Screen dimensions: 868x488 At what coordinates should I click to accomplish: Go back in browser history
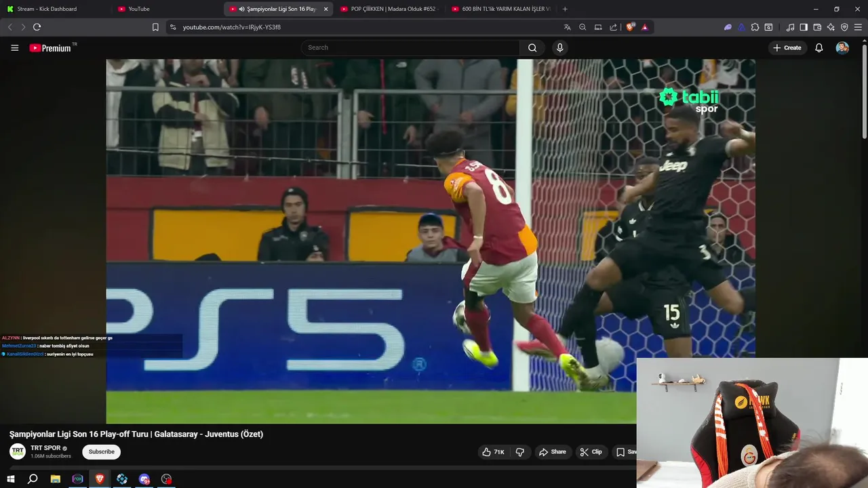(x=9, y=27)
